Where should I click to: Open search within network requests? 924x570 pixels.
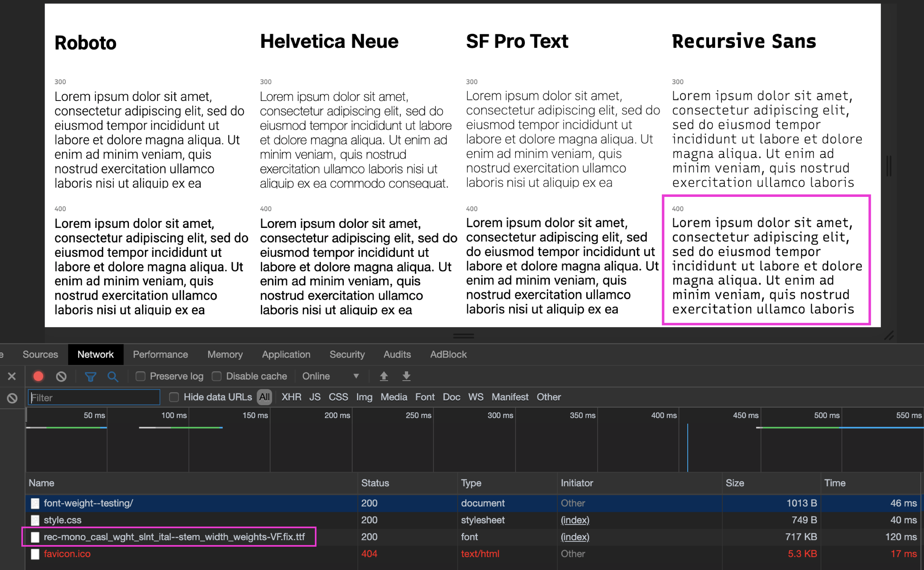[113, 376]
